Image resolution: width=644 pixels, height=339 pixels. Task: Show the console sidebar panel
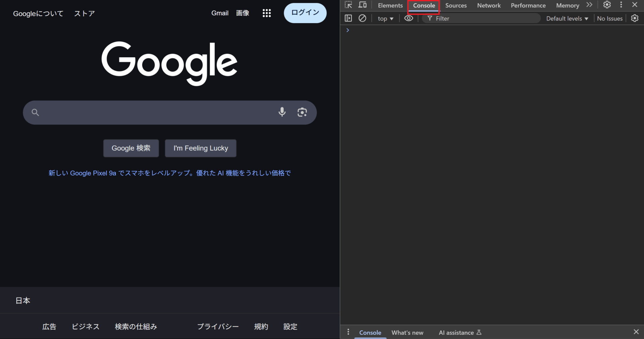tap(348, 18)
